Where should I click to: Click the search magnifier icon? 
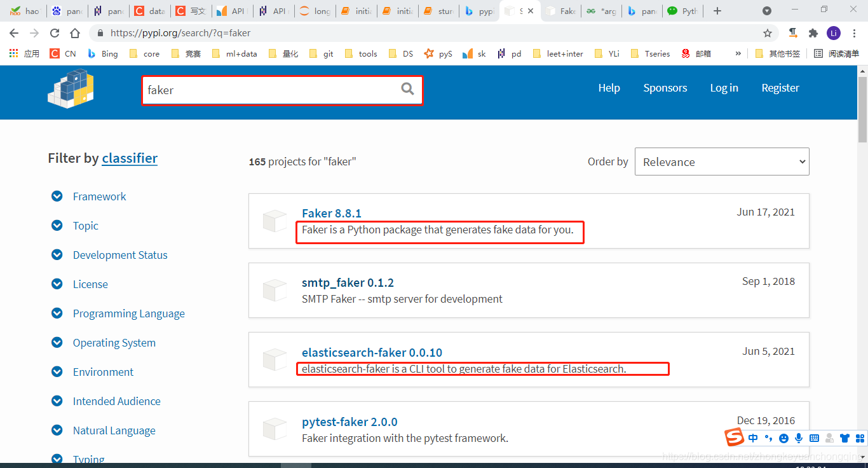point(407,90)
